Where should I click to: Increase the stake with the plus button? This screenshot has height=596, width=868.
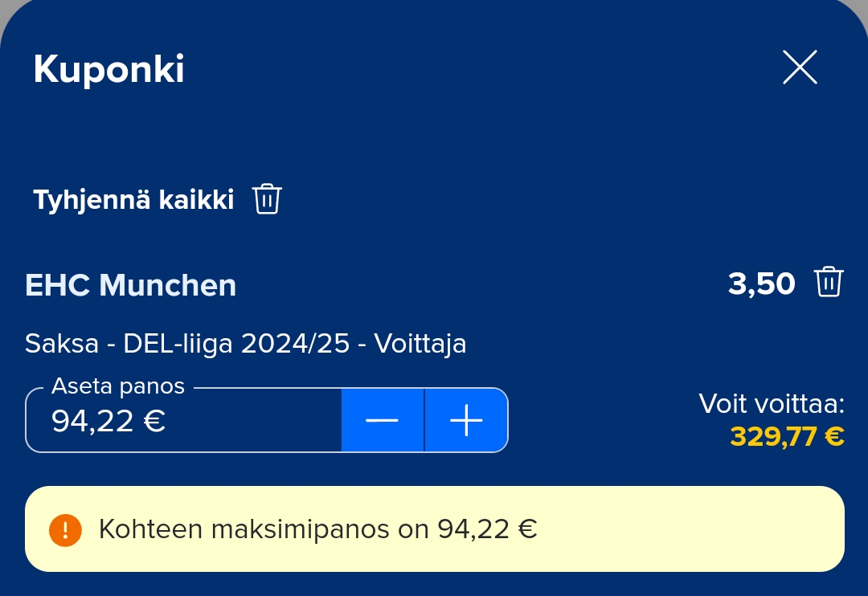point(466,421)
